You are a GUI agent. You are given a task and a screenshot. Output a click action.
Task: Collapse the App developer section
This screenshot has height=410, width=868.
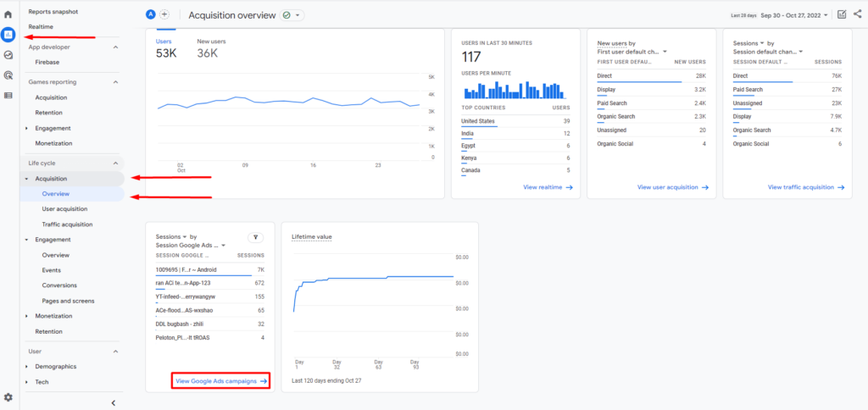[115, 47]
